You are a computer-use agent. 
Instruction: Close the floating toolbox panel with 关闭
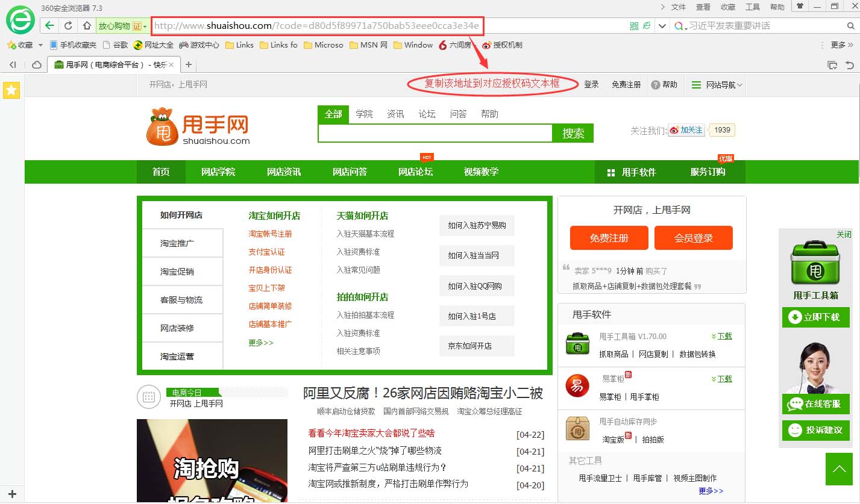pyautogui.click(x=844, y=234)
